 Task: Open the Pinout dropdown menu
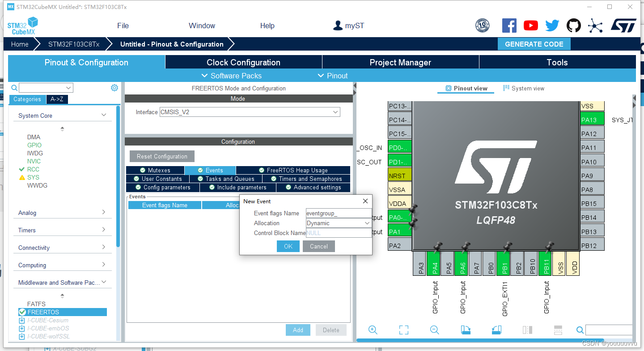(x=333, y=76)
